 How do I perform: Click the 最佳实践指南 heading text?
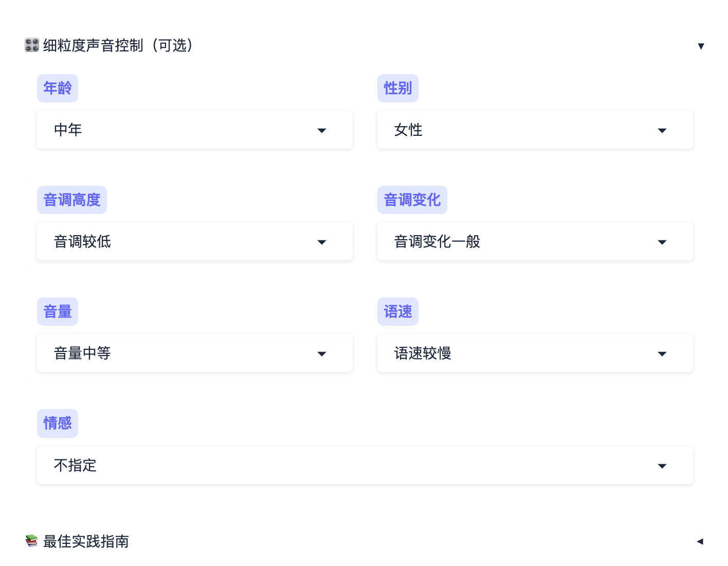point(86,541)
